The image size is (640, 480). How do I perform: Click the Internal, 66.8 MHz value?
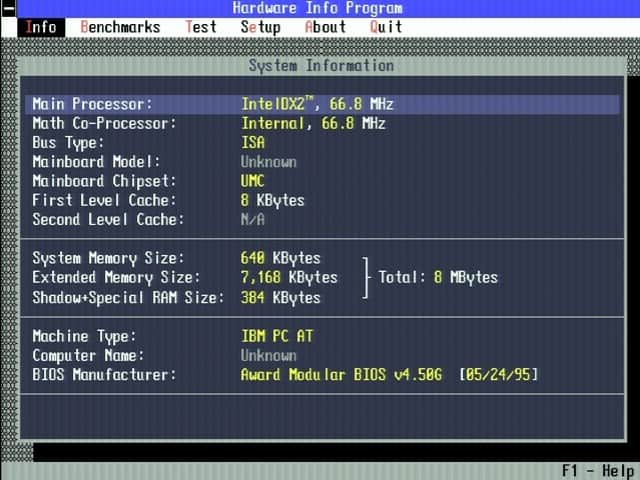coord(313,123)
